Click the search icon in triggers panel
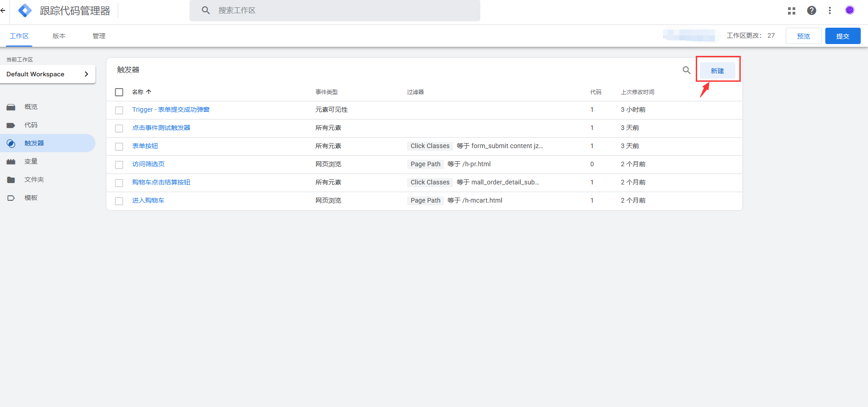Viewport: 868px width, 407px height. click(686, 70)
